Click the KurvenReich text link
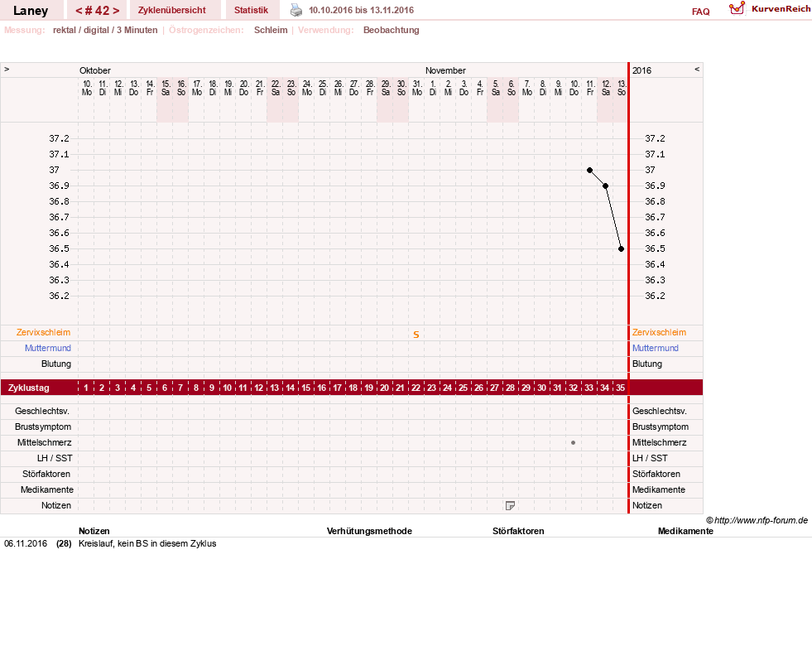Image resolution: width=812 pixels, height=646 pixels. [781, 9]
